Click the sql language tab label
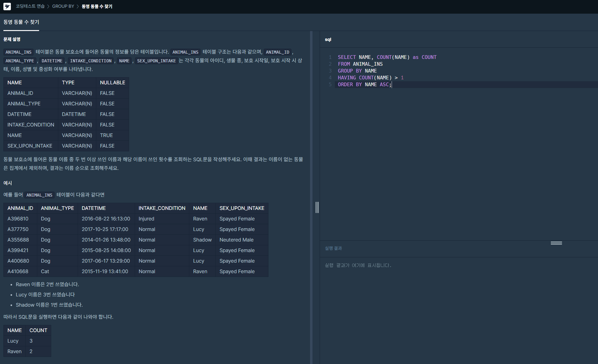The image size is (598, 364). click(x=328, y=39)
